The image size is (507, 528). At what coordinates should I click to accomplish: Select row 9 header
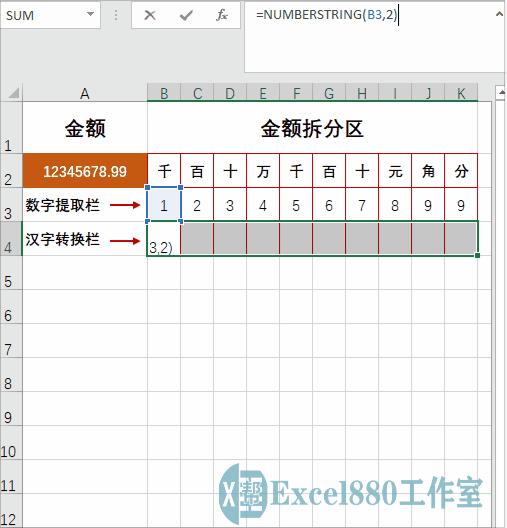(x=11, y=409)
